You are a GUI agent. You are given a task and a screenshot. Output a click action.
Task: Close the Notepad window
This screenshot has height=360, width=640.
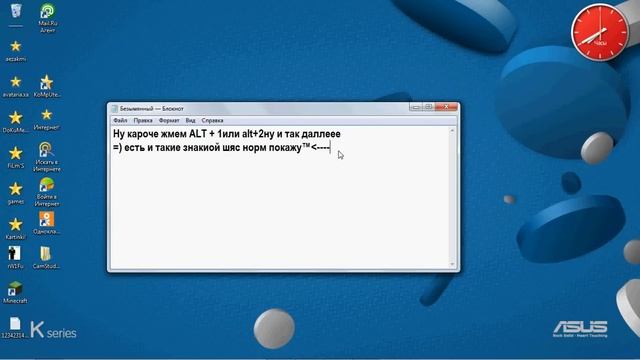[446, 107]
